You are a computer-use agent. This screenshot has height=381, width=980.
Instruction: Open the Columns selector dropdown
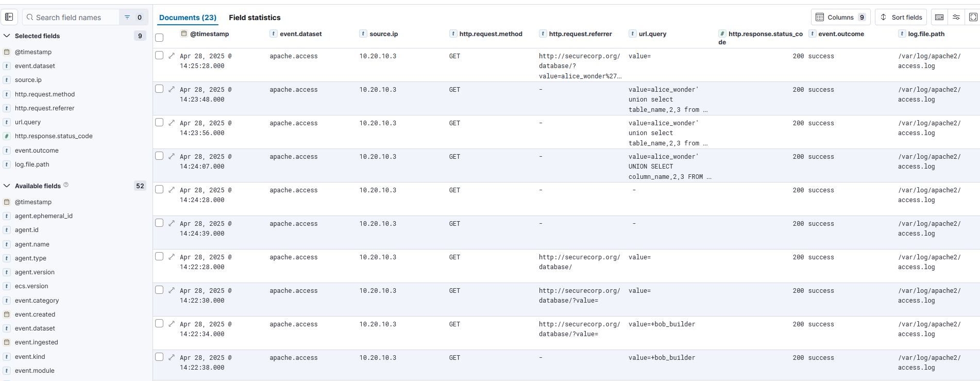point(840,17)
